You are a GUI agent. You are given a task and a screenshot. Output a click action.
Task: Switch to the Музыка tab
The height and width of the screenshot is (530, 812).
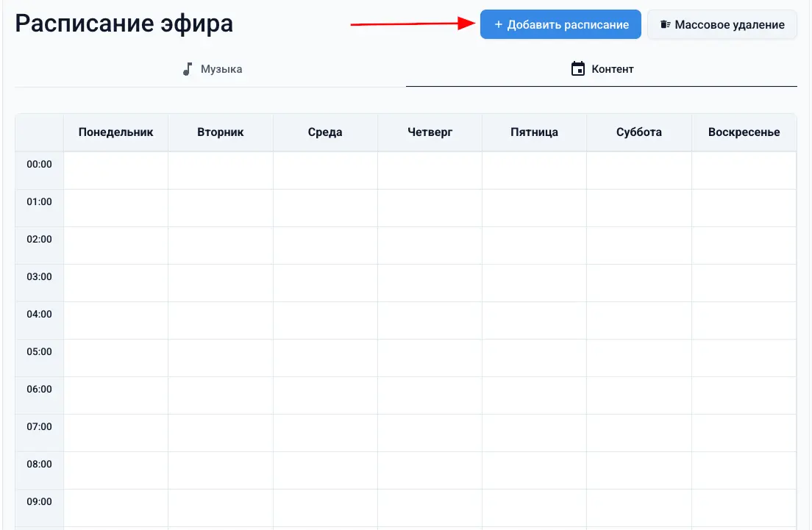coord(212,68)
